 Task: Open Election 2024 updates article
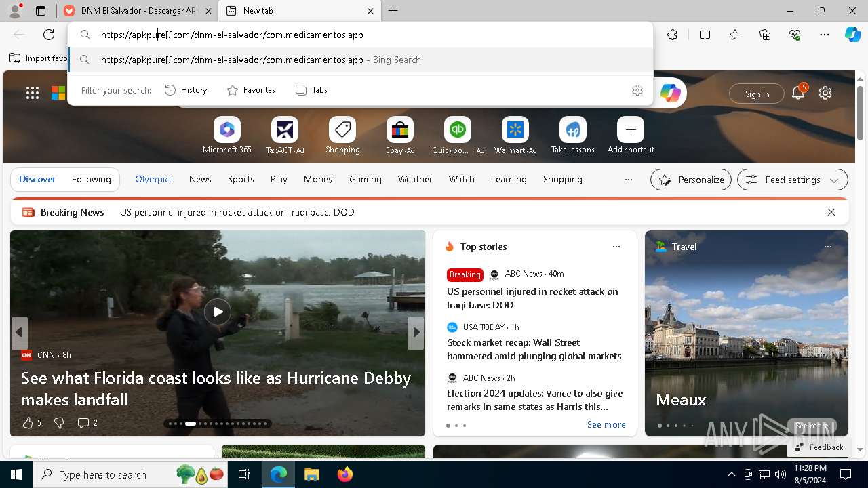coord(534,400)
